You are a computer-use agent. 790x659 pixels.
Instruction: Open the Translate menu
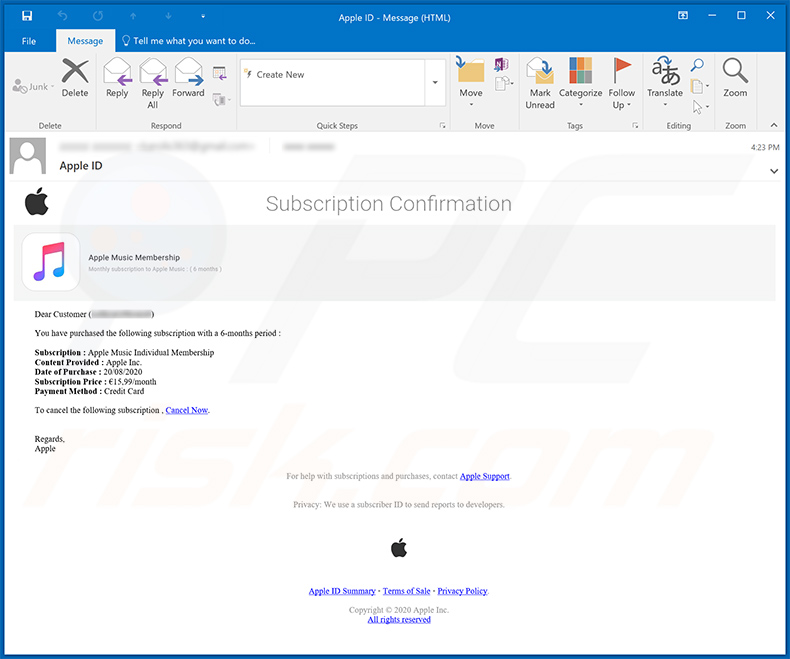[x=665, y=82]
